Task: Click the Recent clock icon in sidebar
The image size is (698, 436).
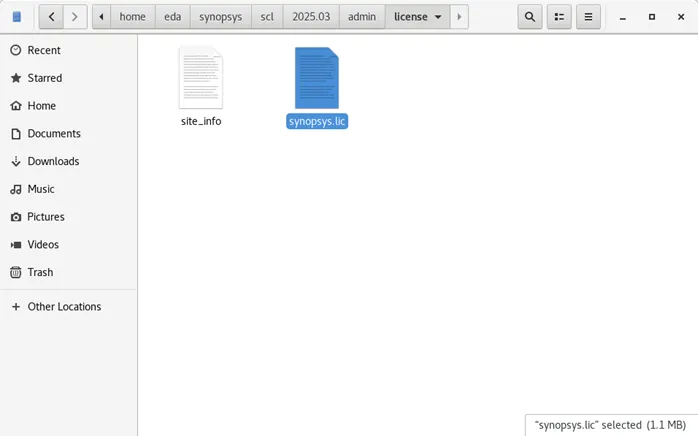Action: tap(16, 50)
